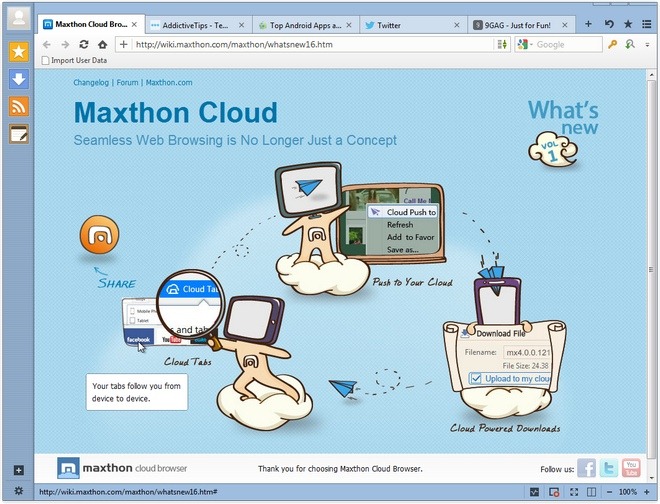660x504 pixels.
Task: Click the vertical scrollbar down arrow
Action: [652, 477]
